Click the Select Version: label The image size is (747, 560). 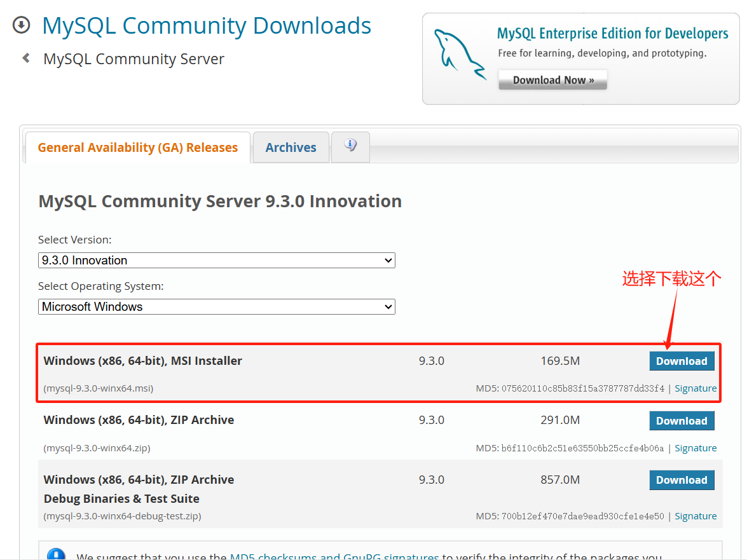pyautogui.click(x=75, y=240)
